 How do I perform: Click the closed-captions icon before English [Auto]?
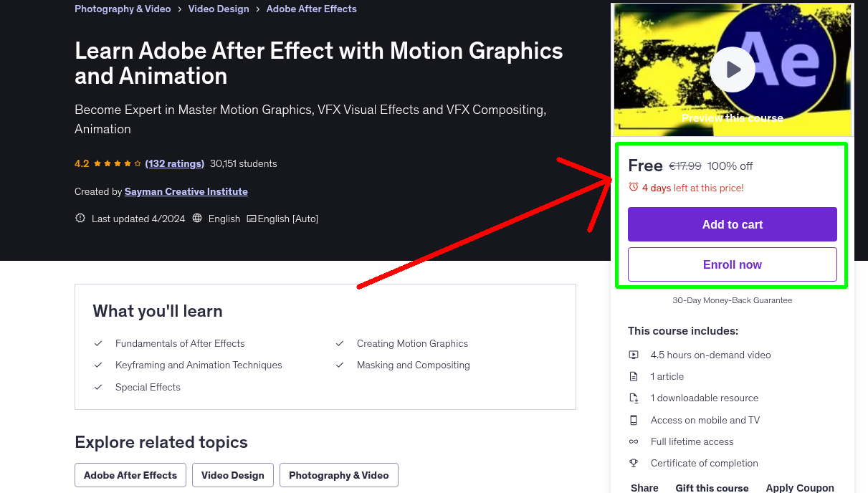(x=252, y=218)
